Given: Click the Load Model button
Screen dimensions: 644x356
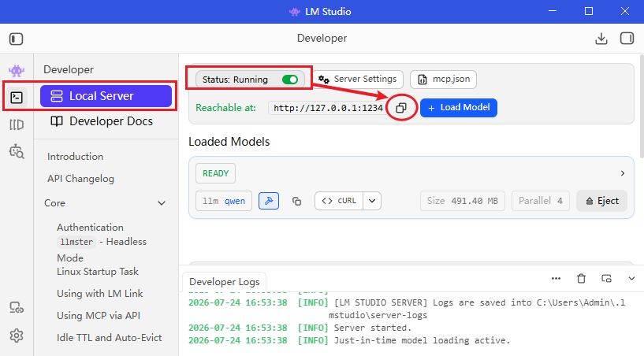Looking at the screenshot, I should [458, 108].
